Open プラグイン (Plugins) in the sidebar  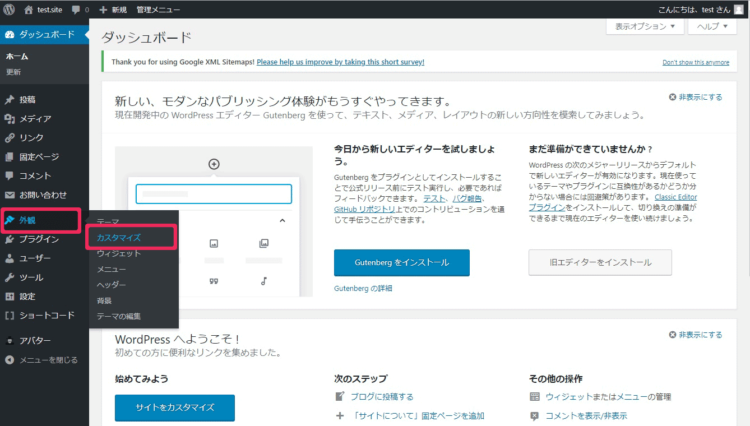(38, 239)
